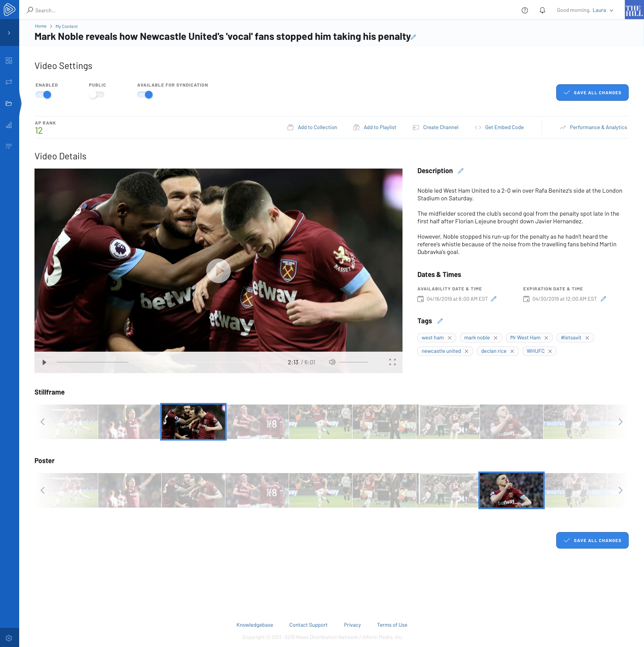Viewport: 644px width, 647px height.
Task: Enter fullscreen mode
Action: click(x=393, y=362)
